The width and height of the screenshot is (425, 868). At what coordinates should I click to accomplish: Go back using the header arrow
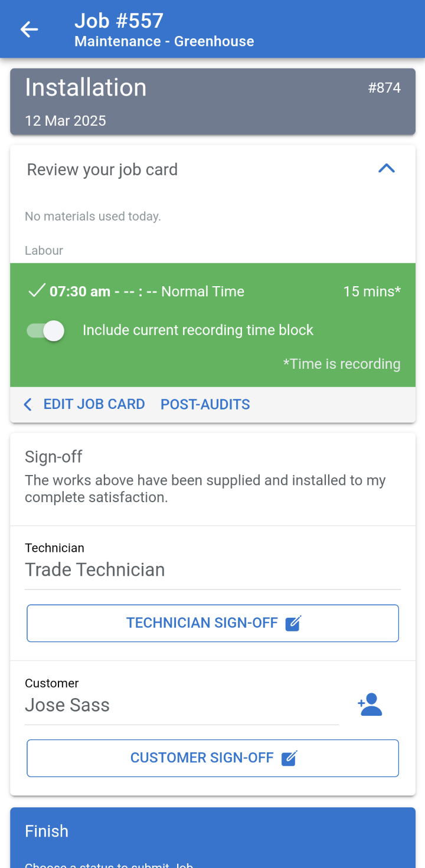(29, 30)
